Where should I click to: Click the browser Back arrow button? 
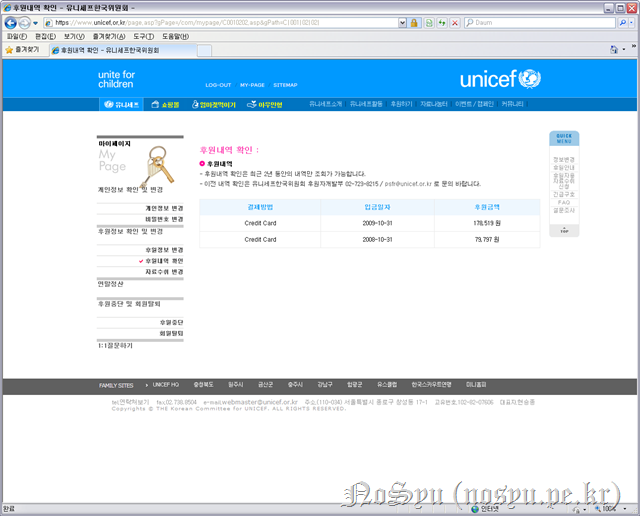(x=10, y=22)
